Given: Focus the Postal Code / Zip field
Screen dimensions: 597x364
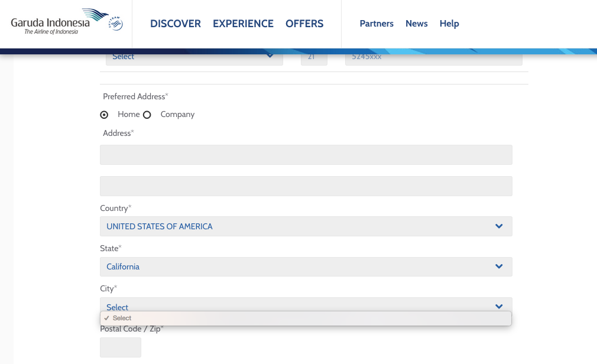Looking at the screenshot, I should tap(121, 347).
